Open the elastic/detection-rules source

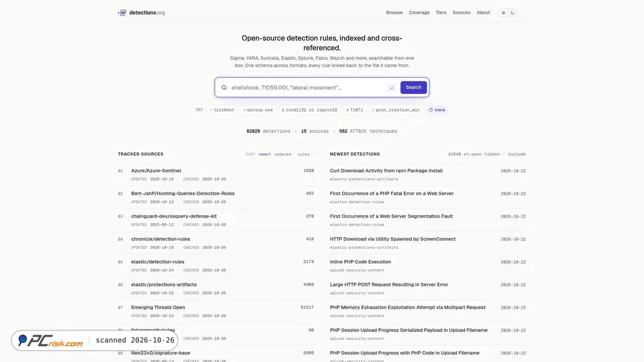pos(157,262)
